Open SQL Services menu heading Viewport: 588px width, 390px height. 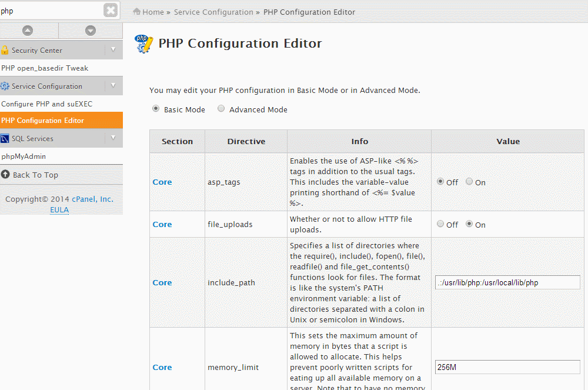[32, 139]
